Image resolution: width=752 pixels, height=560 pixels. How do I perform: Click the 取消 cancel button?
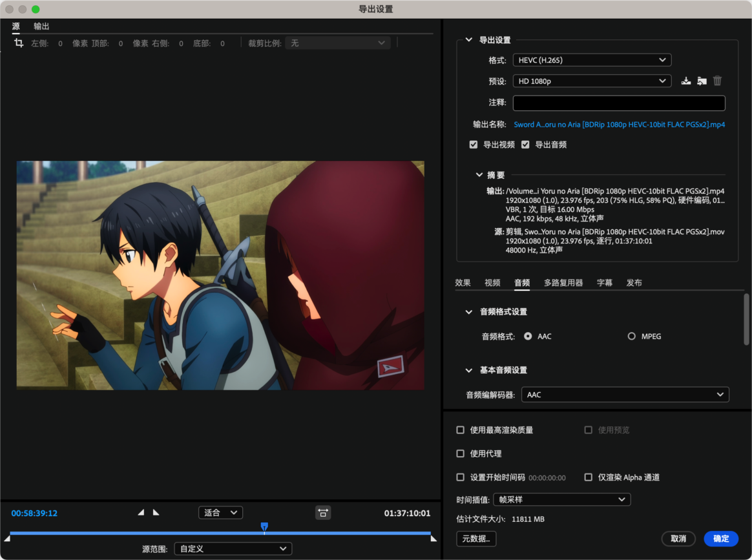[x=678, y=539]
